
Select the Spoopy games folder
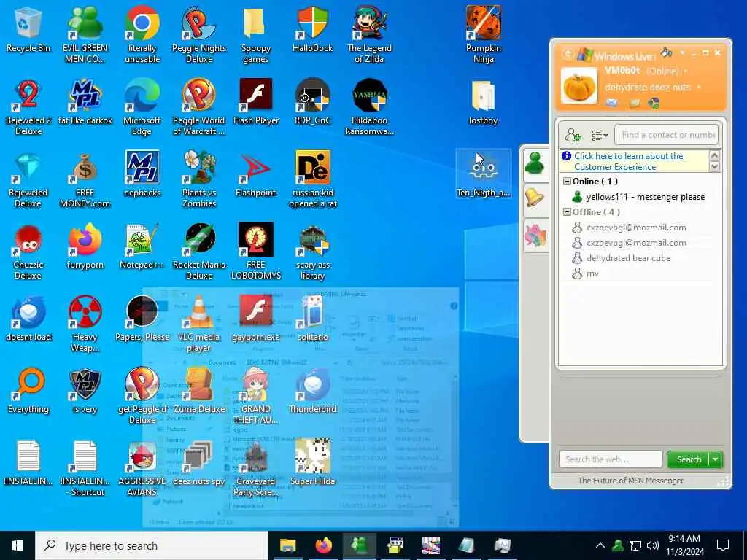(256, 35)
